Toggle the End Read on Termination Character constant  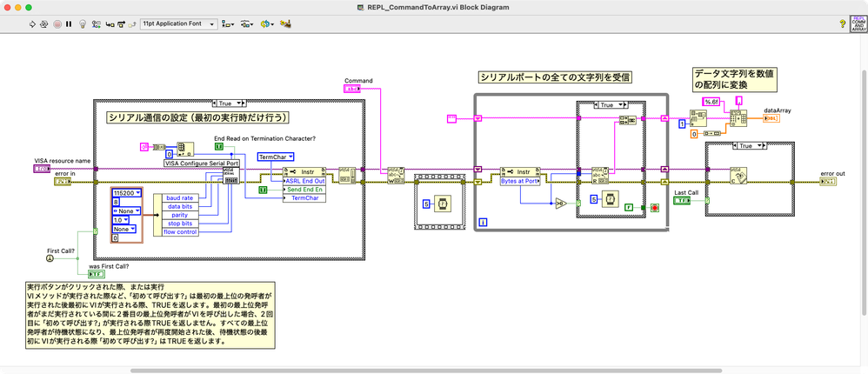[220, 147]
